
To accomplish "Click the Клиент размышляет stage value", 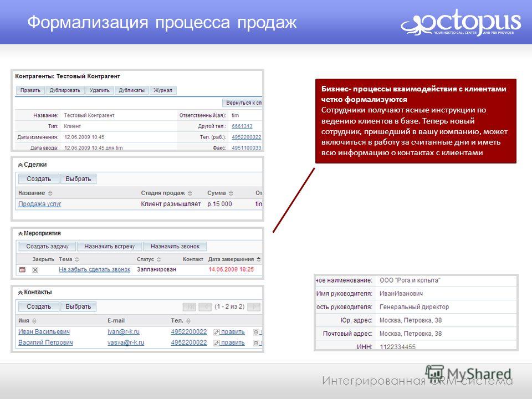I will (171, 204).
